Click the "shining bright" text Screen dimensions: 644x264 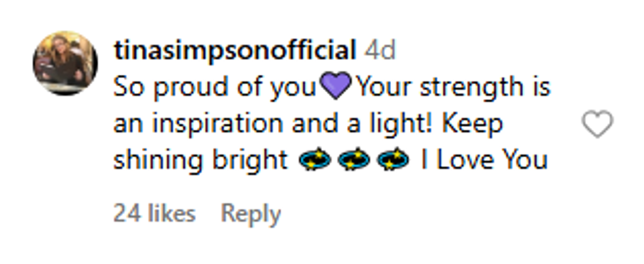(x=200, y=160)
